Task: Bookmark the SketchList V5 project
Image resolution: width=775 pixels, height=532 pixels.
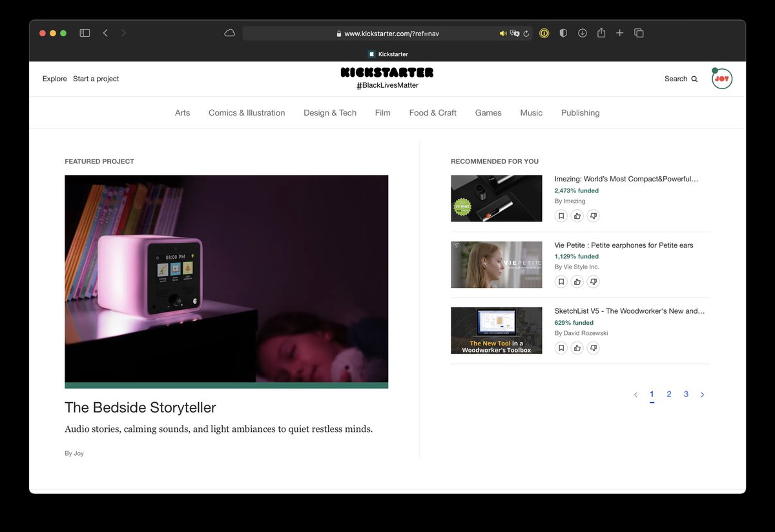Action: [561, 348]
